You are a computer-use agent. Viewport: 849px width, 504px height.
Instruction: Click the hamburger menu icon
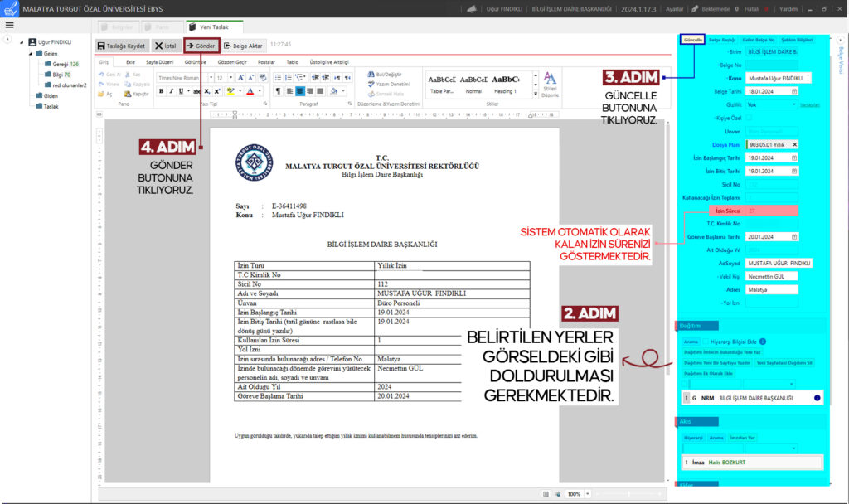[9, 25]
